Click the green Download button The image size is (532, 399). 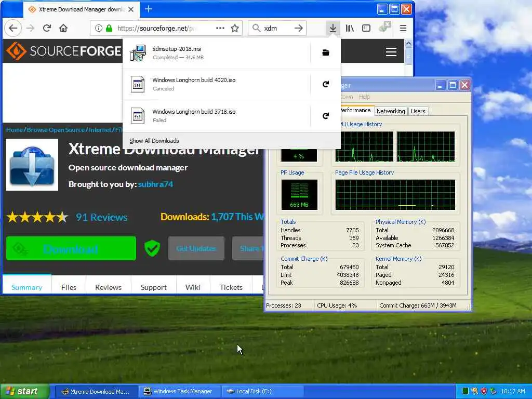tap(71, 249)
